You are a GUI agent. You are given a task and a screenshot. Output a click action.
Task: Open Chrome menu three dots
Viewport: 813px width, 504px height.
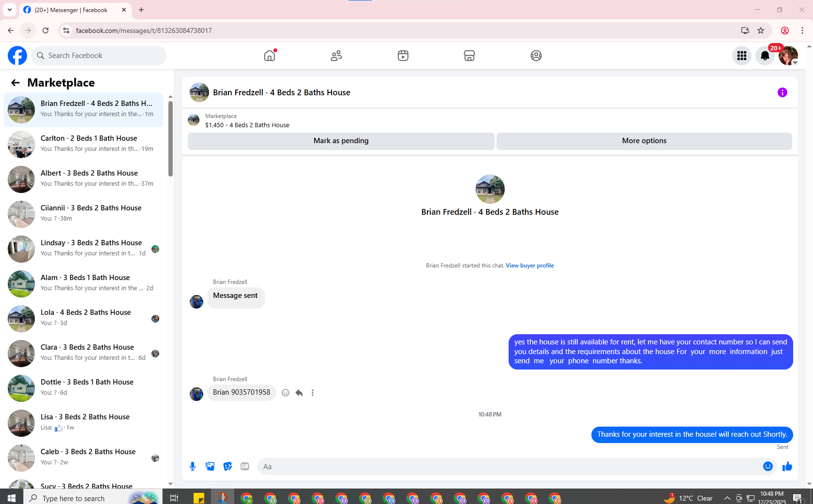(802, 30)
